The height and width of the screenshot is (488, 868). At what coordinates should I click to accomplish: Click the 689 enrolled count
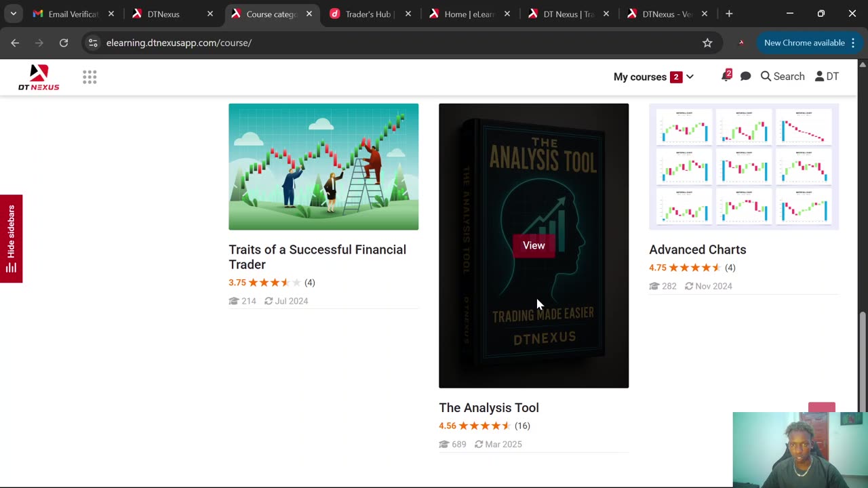click(453, 444)
